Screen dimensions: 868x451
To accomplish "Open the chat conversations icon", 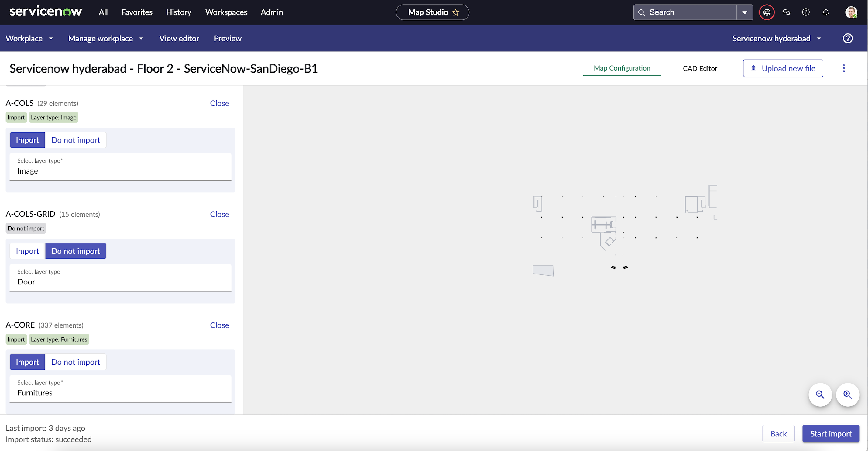I will pos(786,12).
